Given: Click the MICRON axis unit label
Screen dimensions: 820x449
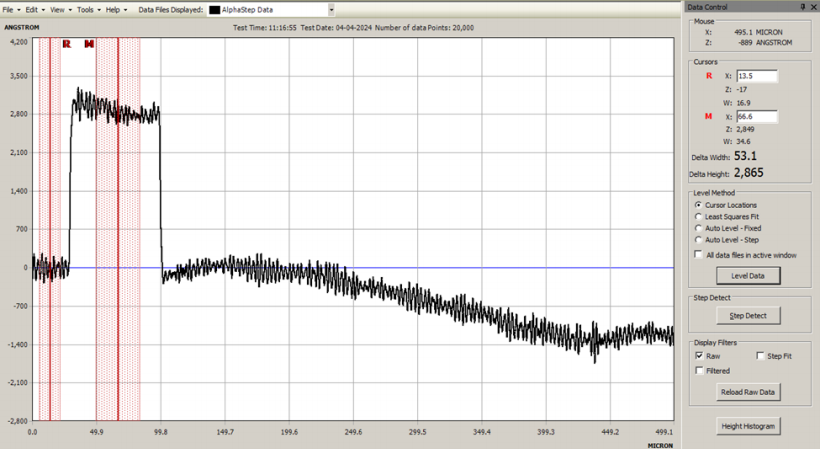Looking at the screenshot, I should (660, 445).
